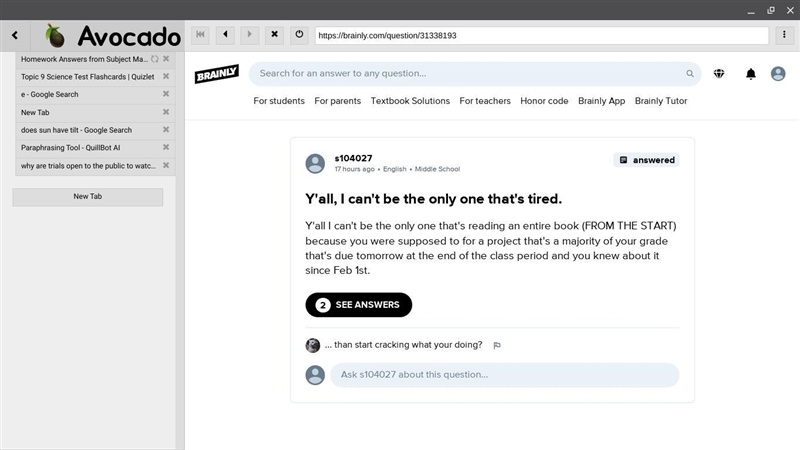Close does sun have tilt tab
Viewport: 800px width, 450px height.
tap(166, 130)
